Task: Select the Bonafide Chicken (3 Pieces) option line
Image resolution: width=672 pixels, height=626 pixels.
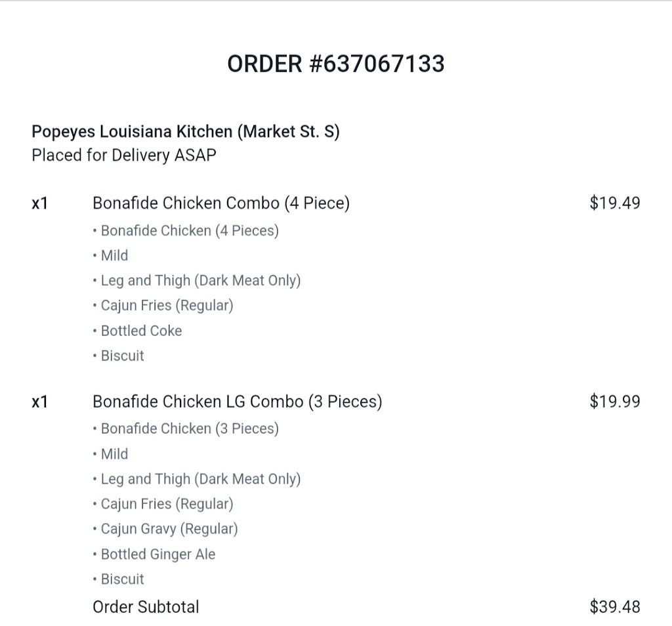Action: point(186,429)
